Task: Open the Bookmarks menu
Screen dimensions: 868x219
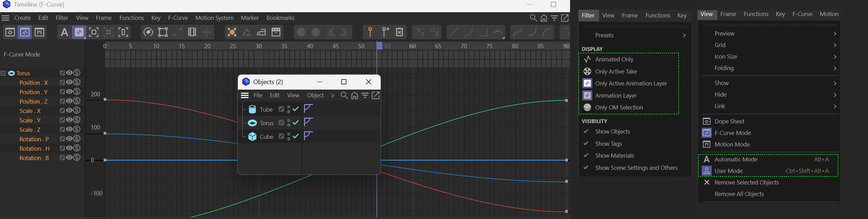Action: pyautogui.click(x=280, y=18)
